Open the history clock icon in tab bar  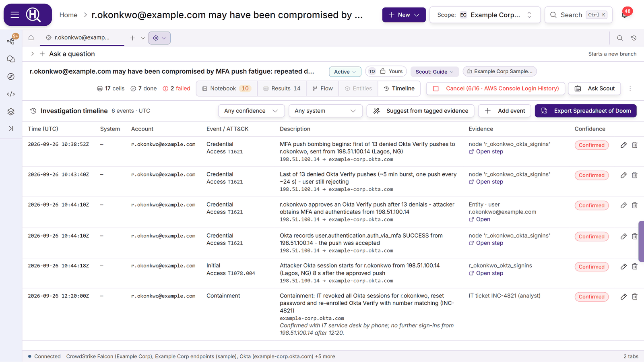pyautogui.click(x=634, y=38)
